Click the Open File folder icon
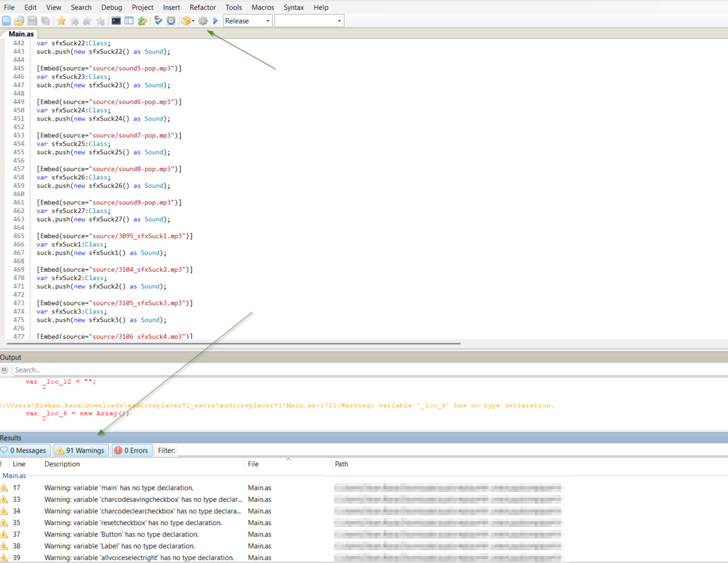The height and width of the screenshot is (563, 728). [19, 21]
